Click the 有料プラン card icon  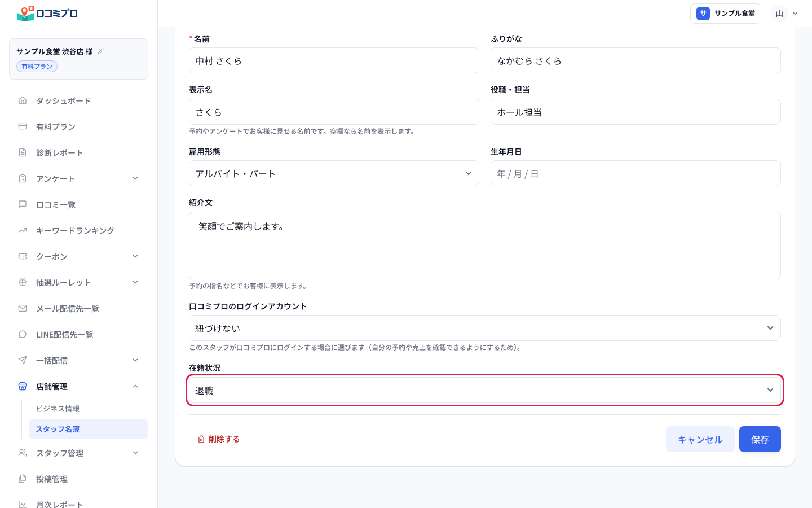click(x=23, y=126)
